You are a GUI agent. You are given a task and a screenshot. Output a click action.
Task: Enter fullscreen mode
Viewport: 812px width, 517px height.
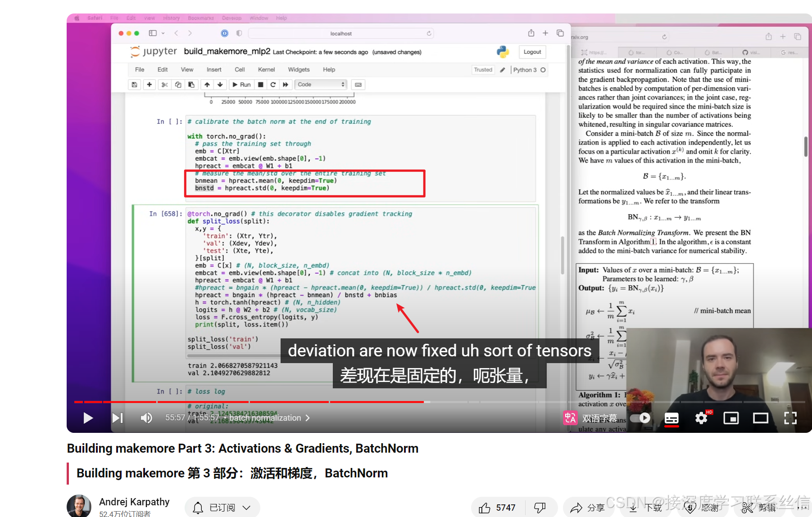click(790, 418)
